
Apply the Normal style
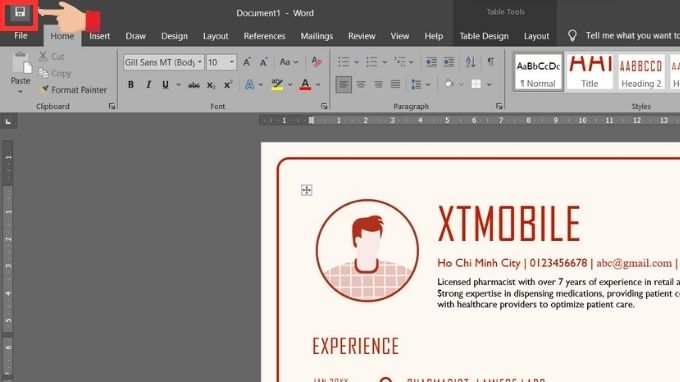[x=538, y=72]
